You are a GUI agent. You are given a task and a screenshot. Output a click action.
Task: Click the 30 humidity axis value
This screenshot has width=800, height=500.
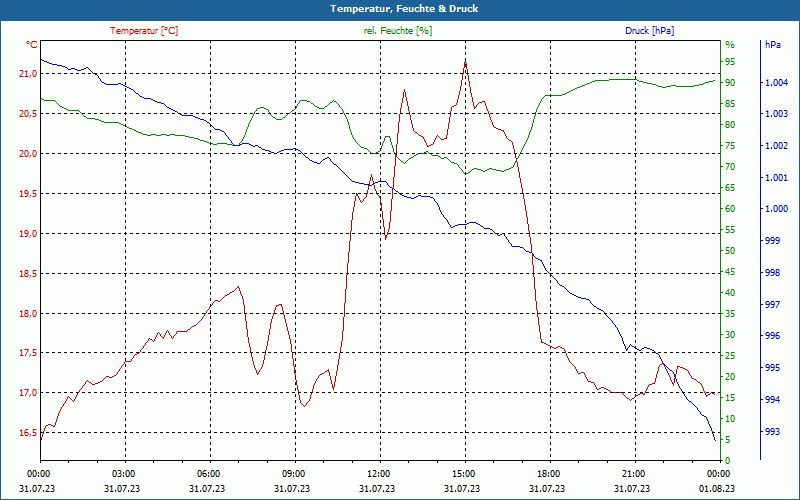[x=730, y=335]
